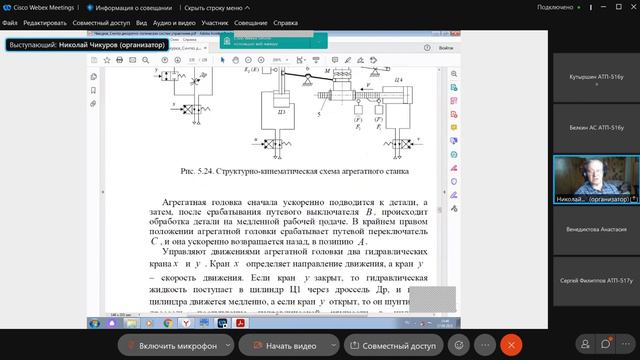Click help question icon in Acrobat
640x360 pixels.
[427, 48]
